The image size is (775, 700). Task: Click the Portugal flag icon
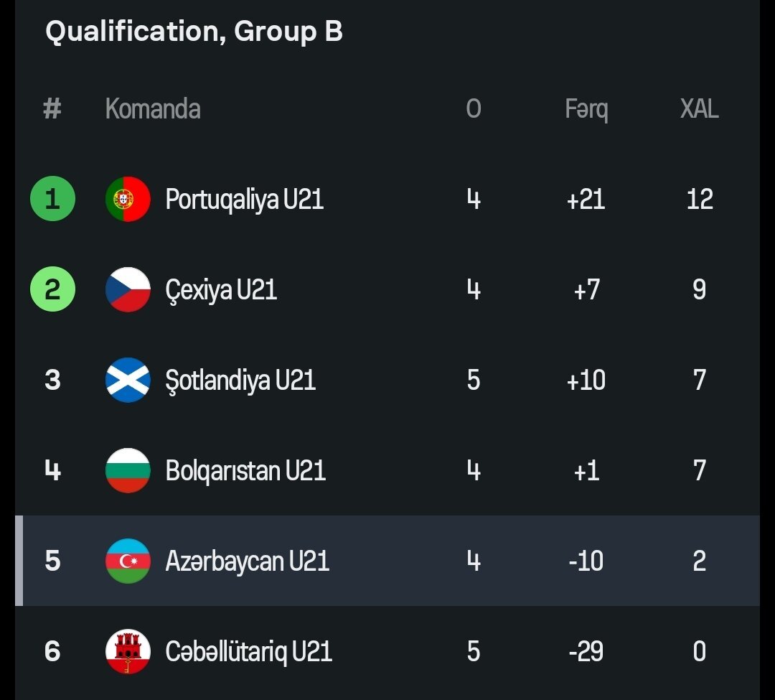click(128, 199)
